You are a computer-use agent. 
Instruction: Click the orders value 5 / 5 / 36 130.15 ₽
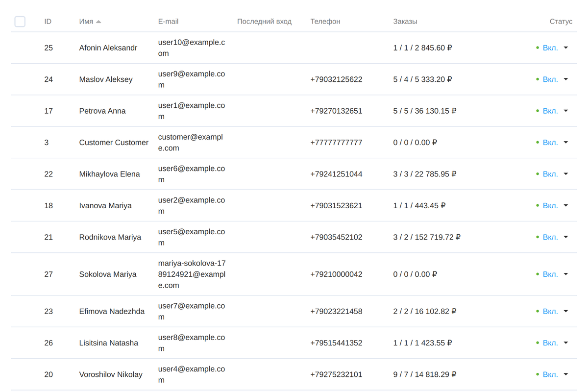click(x=425, y=111)
